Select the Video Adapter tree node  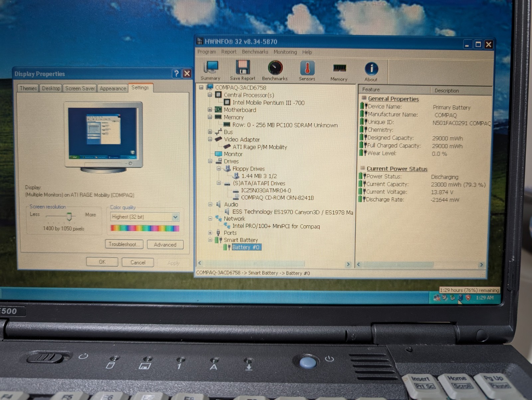242,140
